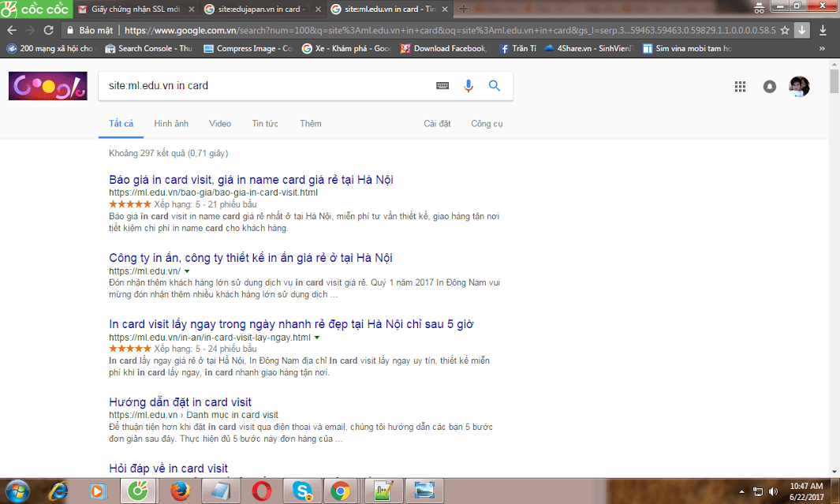The image size is (840, 504).
Task: Open the '200 mạng xã hội cho' bookmark
Action: click(50, 49)
